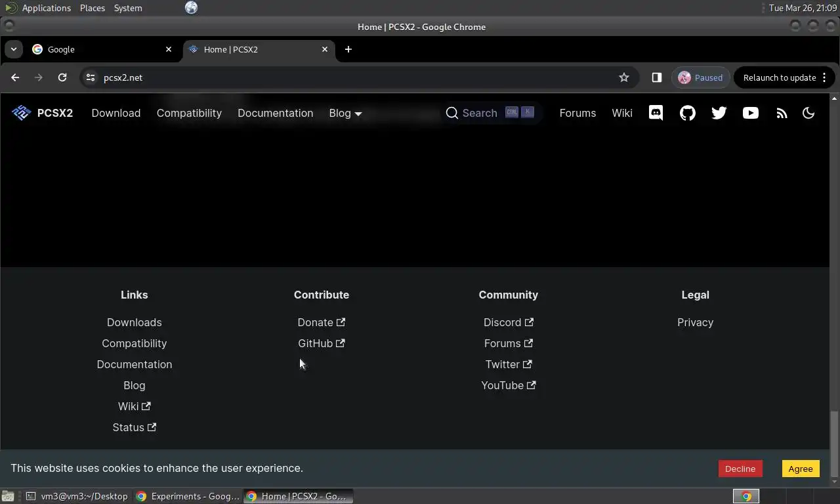Open Privacy footer link
Screen dimensions: 840x504
pyautogui.click(x=696, y=322)
